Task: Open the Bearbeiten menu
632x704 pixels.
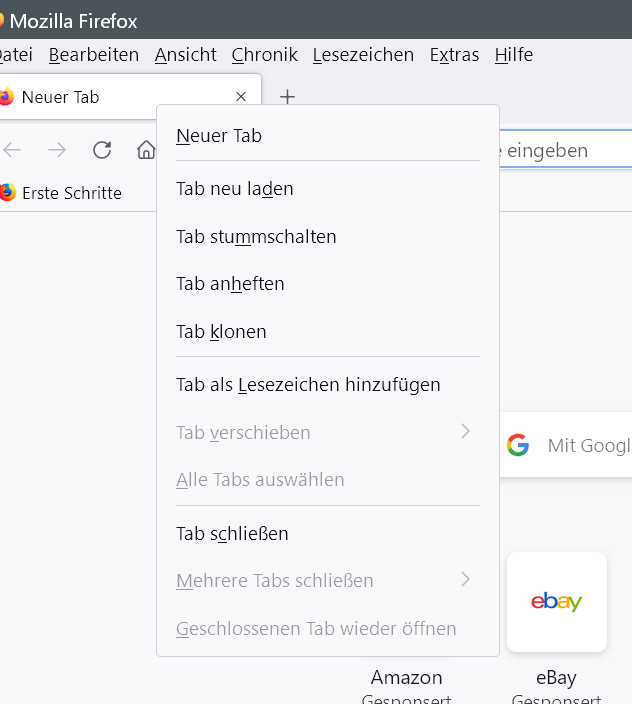Action: (x=94, y=55)
